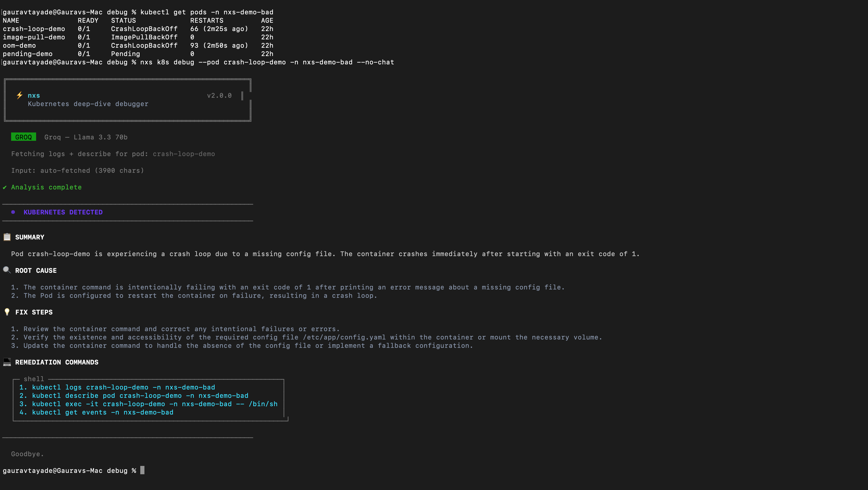Click the kubectl exec -it command line
The height and width of the screenshot is (490, 868).
154,404
